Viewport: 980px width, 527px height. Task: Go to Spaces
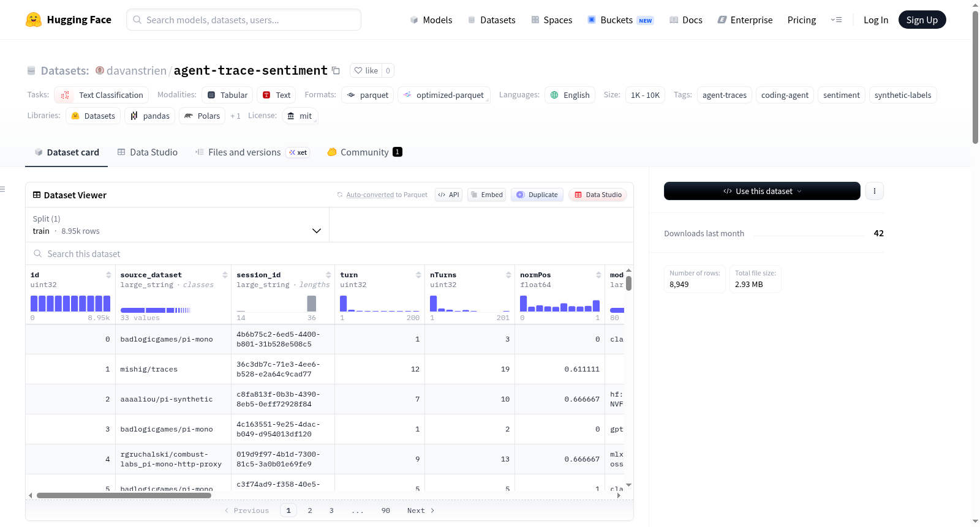(551, 20)
